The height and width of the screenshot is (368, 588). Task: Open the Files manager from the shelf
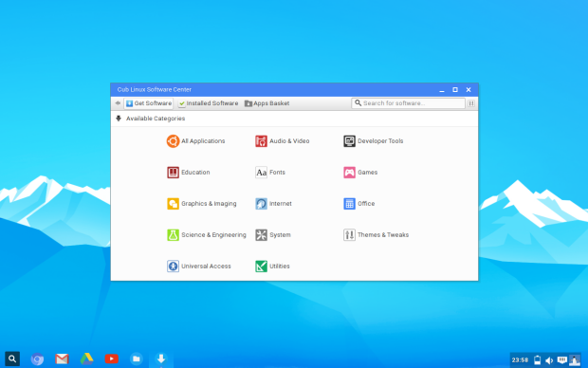(x=137, y=359)
